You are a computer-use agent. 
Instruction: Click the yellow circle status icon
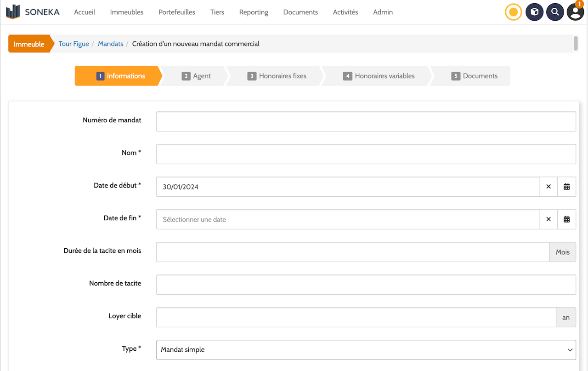[x=513, y=12]
